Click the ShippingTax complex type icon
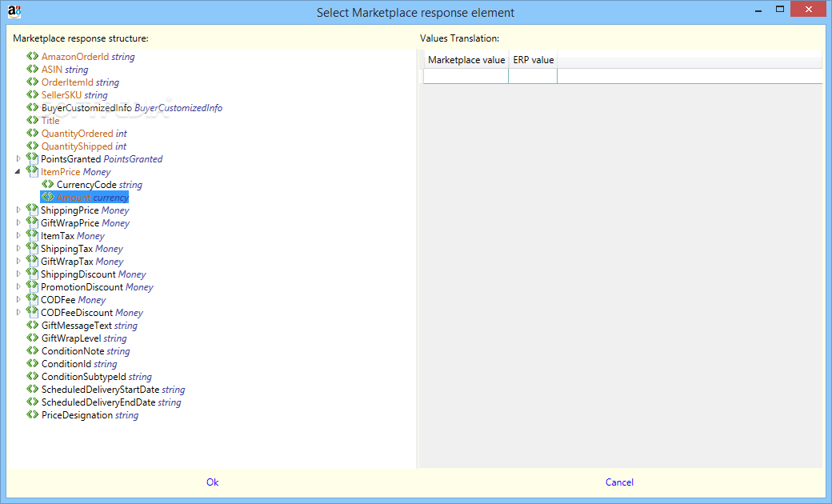The image size is (832, 504). pos(32,248)
